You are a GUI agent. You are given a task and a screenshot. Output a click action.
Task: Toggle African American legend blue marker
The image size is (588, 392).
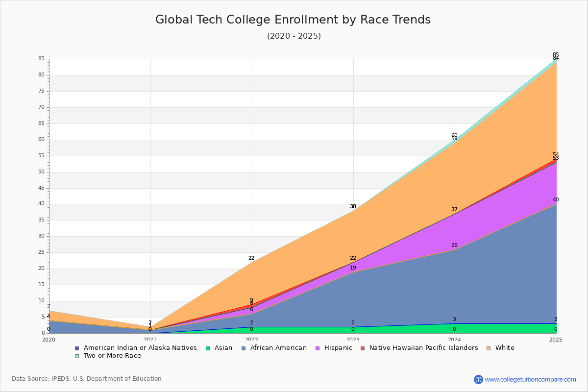[x=243, y=348]
